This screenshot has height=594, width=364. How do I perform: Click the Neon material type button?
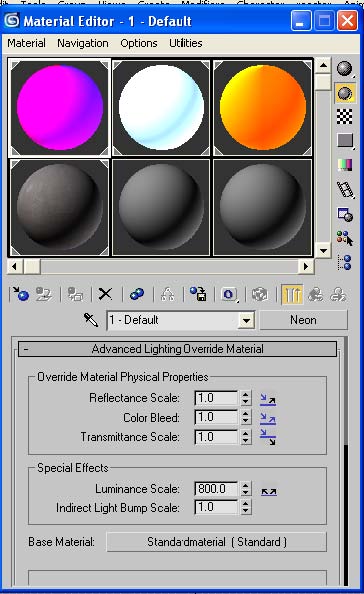pyautogui.click(x=303, y=320)
